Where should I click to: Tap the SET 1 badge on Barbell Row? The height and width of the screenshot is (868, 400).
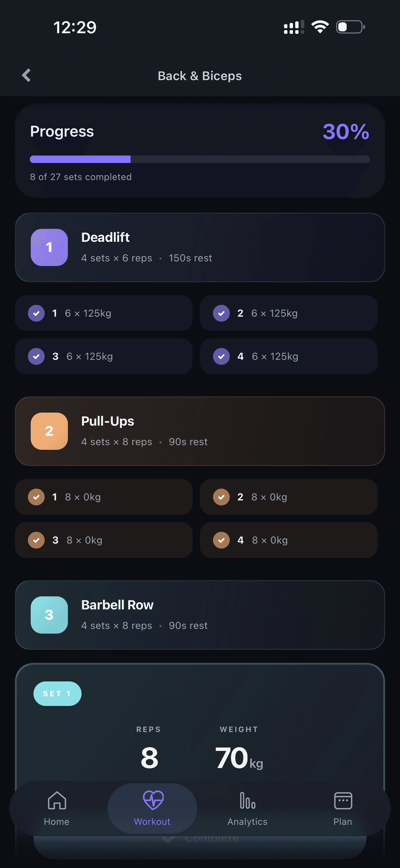57,693
